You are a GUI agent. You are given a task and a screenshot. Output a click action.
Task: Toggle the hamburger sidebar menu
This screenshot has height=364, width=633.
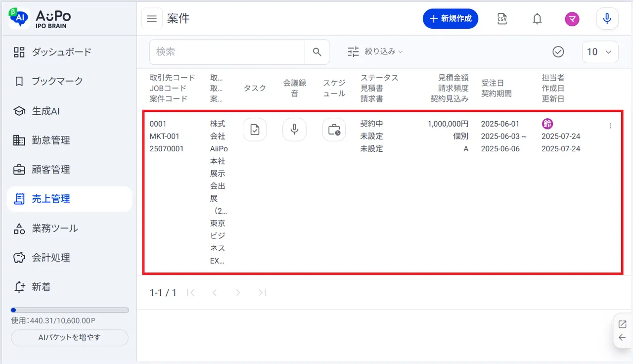click(152, 19)
